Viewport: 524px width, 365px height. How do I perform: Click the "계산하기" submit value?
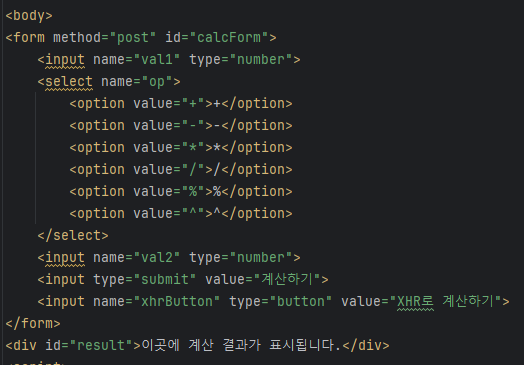pos(287,279)
